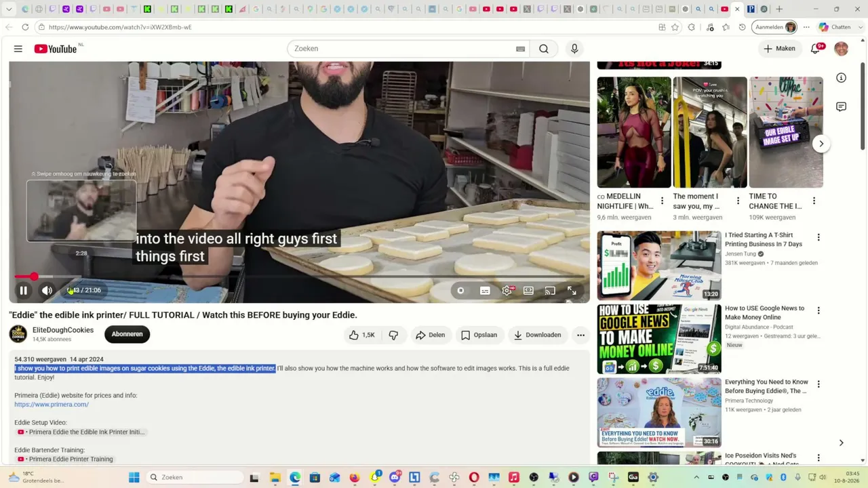Toggle subtitles in the video player
Image resolution: width=868 pixels, height=488 pixels.
click(485, 291)
